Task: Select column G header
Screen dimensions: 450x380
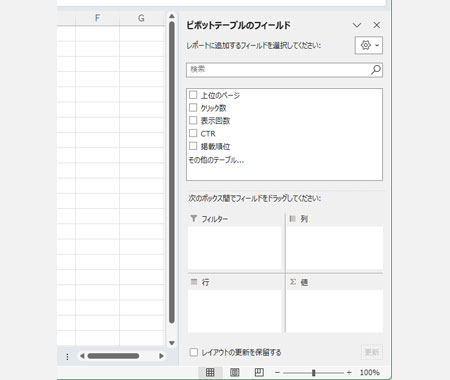Action: click(x=141, y=18)
